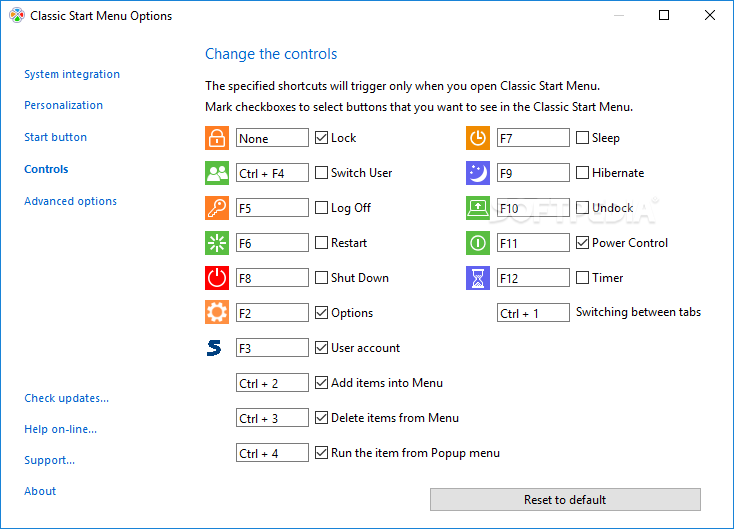Click the Undock shortcut field F10

click(x=533, y=208)
